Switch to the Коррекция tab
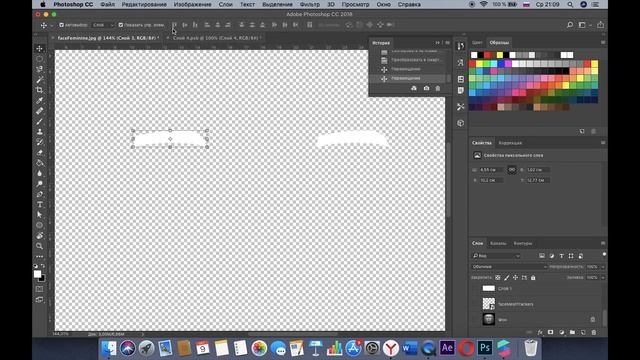640x360 pixels. [x=510, y=143]
